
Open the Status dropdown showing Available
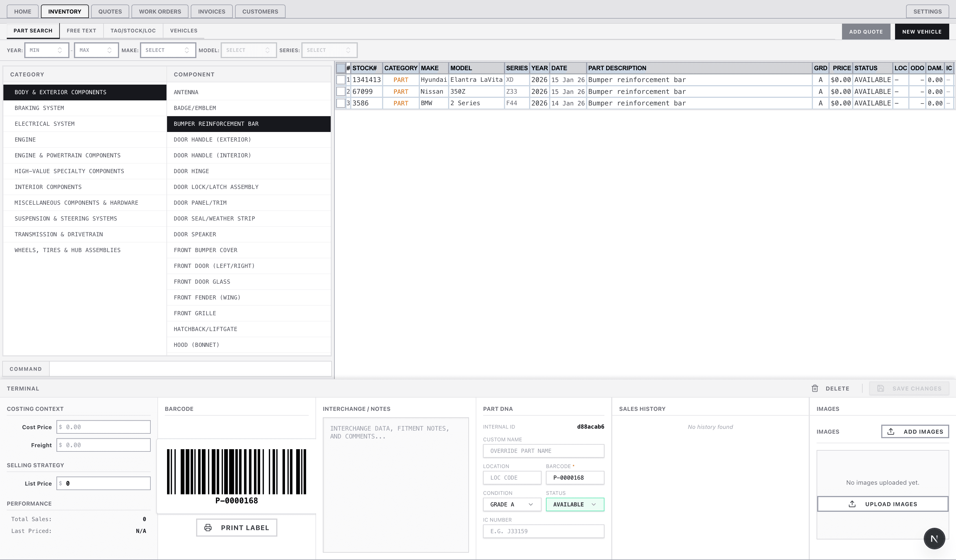575,504
